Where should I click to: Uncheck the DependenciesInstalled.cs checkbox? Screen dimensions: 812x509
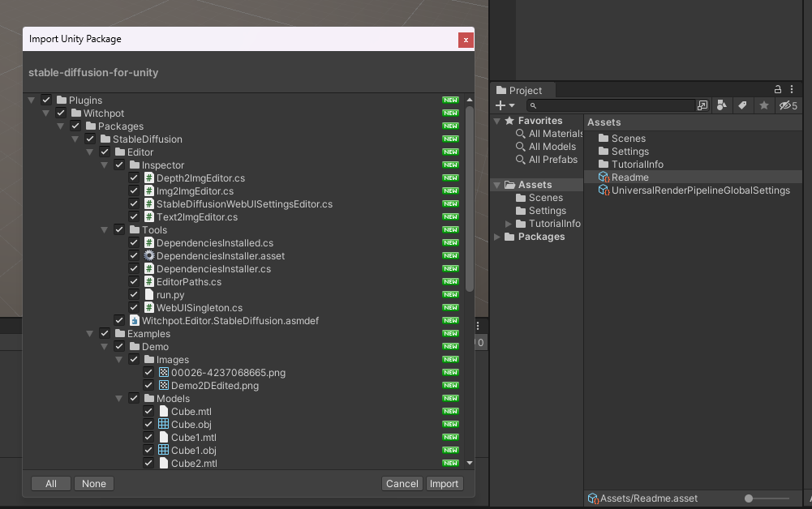[x=134, y=242]
